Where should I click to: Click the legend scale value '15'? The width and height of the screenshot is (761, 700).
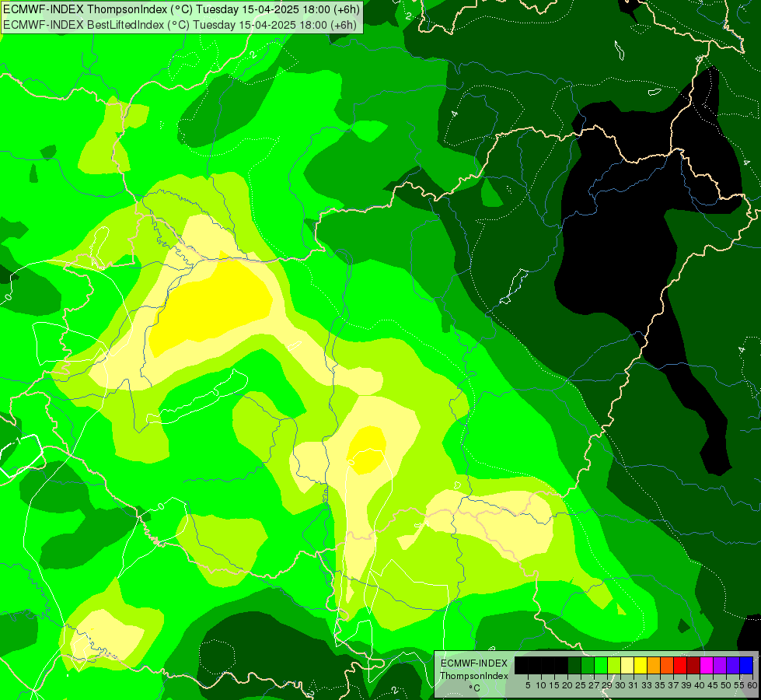(554, 685)
